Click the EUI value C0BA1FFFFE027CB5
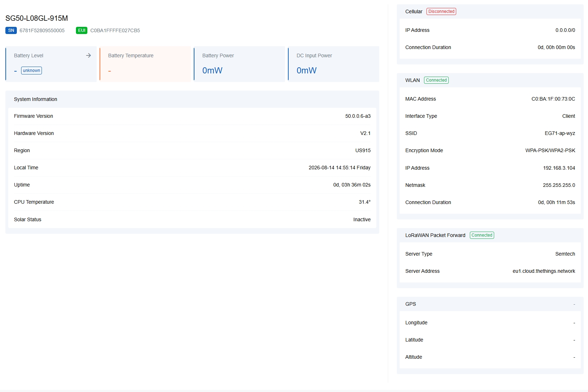Viewport: 588px width, 392px height. pos(115,30)
